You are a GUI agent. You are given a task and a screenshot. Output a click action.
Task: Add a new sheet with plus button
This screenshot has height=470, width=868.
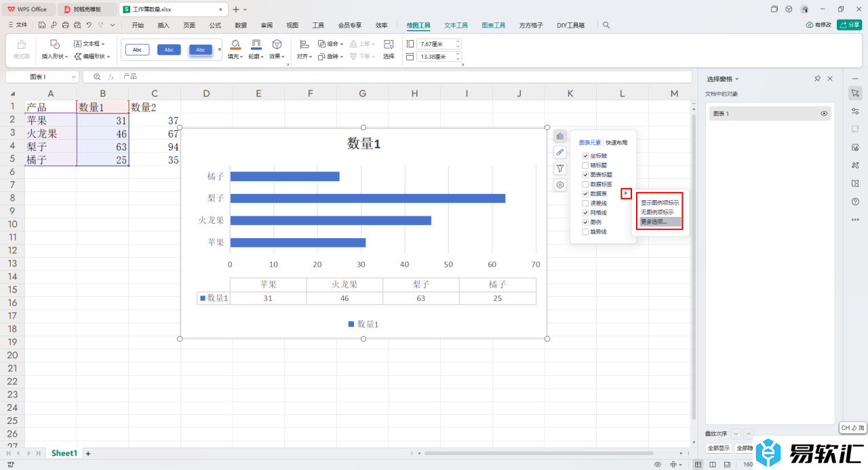[87, 453]
